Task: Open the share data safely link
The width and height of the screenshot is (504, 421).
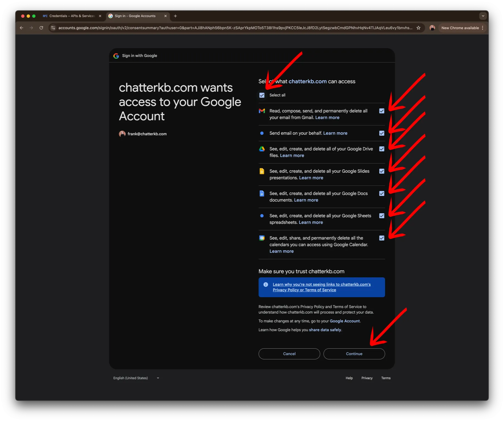Action: 325,330
